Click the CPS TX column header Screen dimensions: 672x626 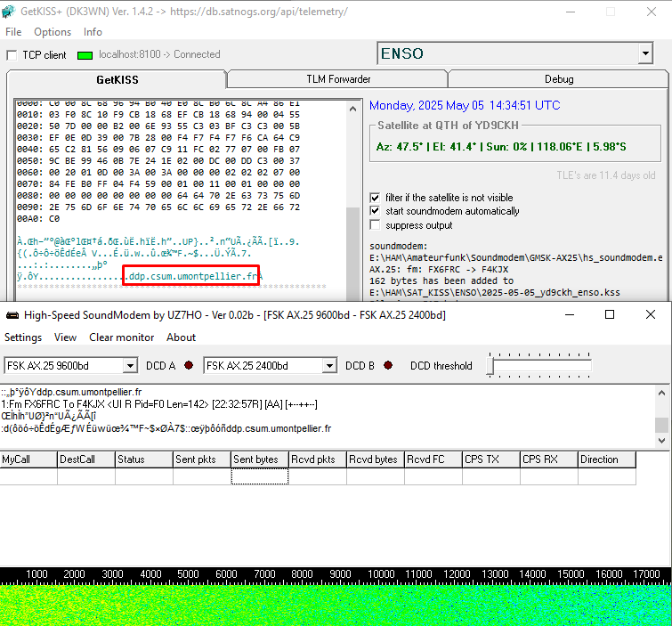(x=491, y=459)
